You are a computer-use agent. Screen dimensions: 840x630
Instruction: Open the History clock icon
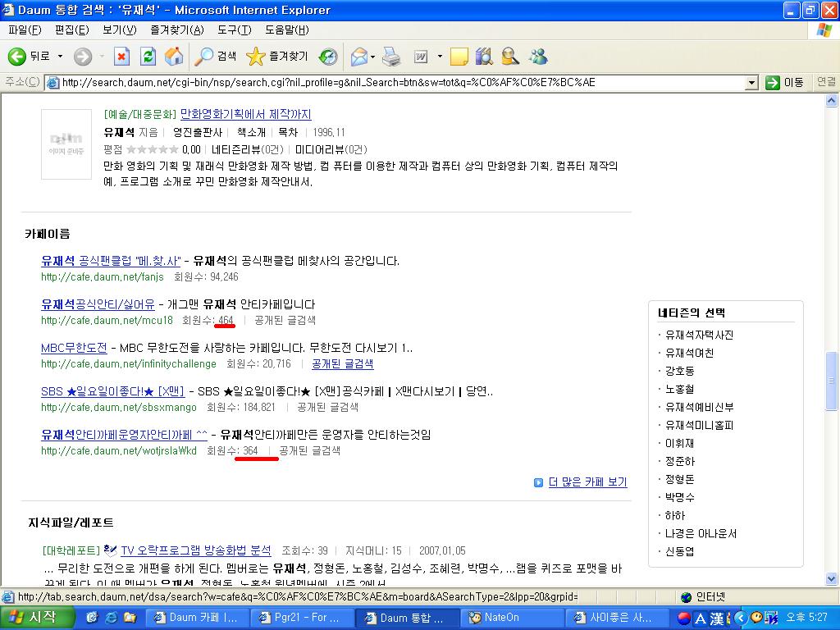click(328, 57)
